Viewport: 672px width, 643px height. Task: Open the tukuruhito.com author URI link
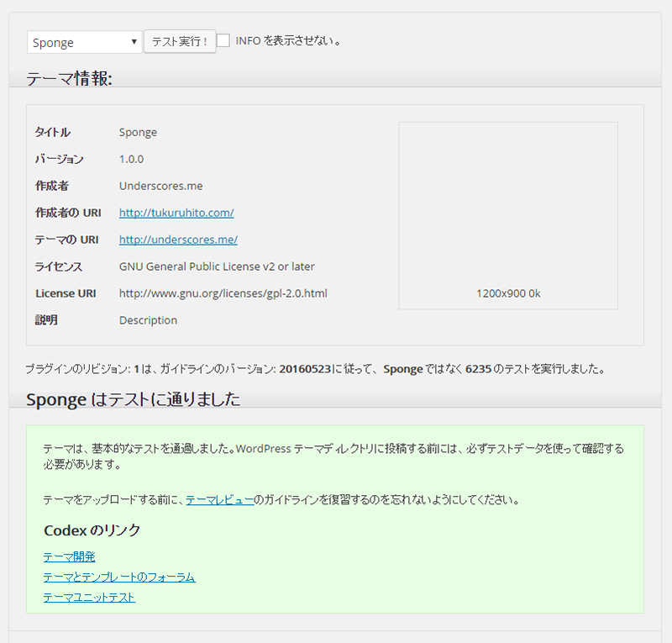point(176,213)
